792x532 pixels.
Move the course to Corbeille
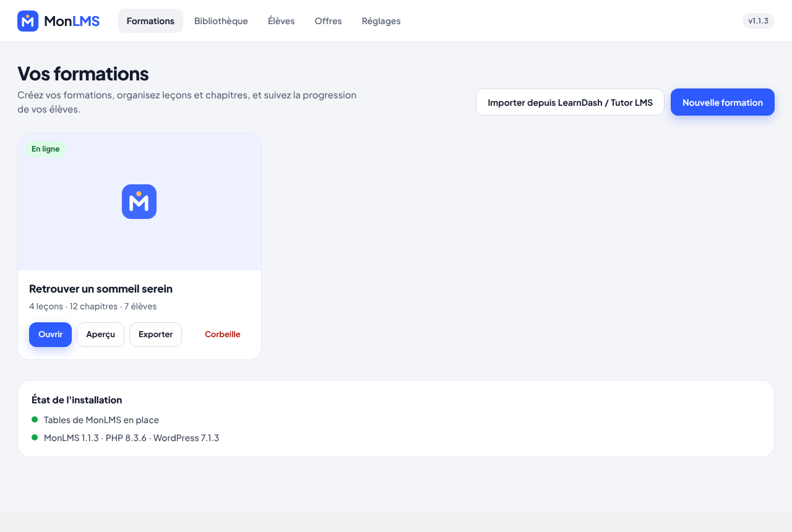[223, 335]
